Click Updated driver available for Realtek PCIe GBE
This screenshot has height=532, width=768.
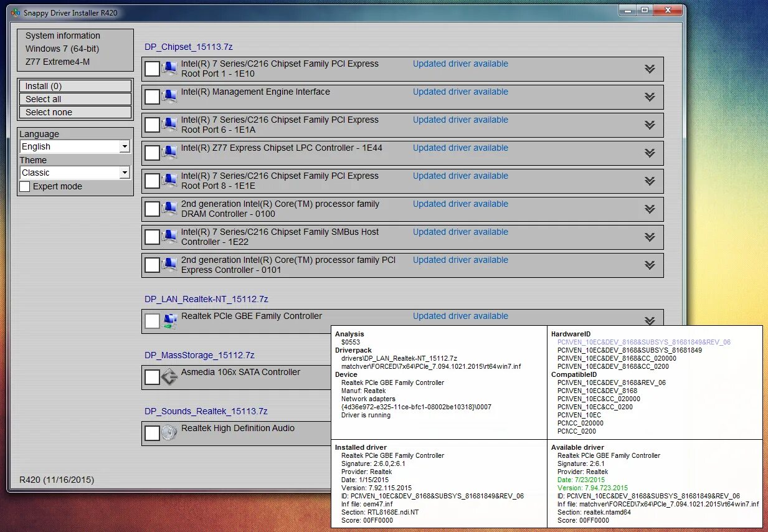[460, 316]
